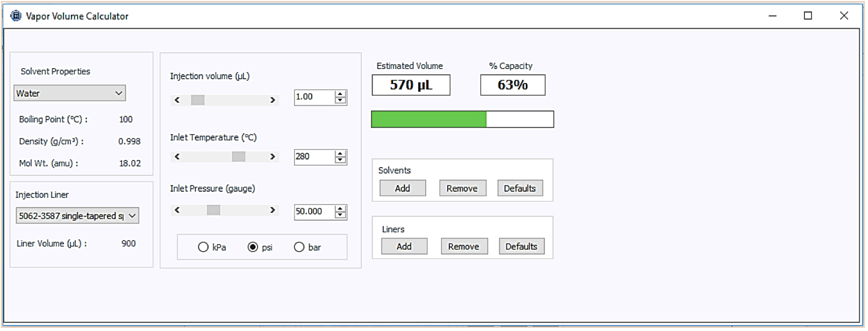Click left arrow of Injection volume slider
This screenshot has width=868, height=331.
pos(177,100)
